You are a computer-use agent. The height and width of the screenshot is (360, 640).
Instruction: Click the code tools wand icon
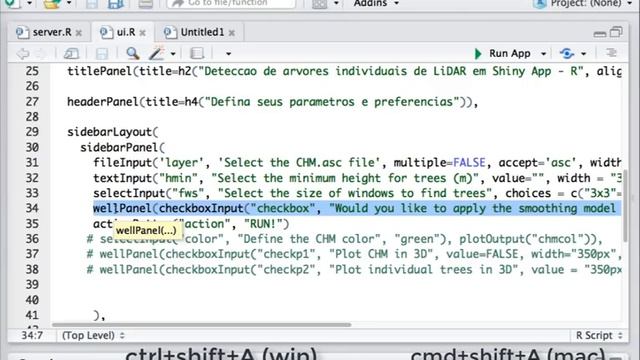coord(156,53)
